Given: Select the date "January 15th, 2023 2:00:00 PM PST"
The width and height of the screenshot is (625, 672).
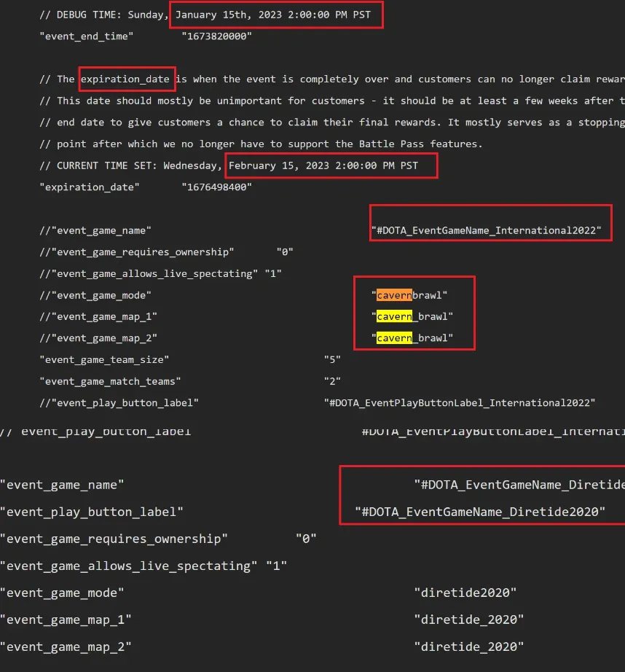Looking at the screenshot, I should point(273,15).
